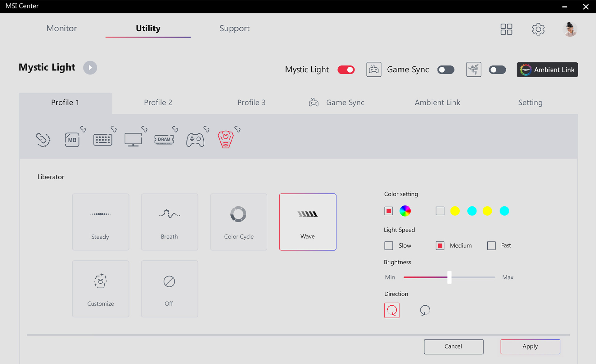Select the monitor device icon
This screenshot has width=596, height=364.
pos(133,140)
